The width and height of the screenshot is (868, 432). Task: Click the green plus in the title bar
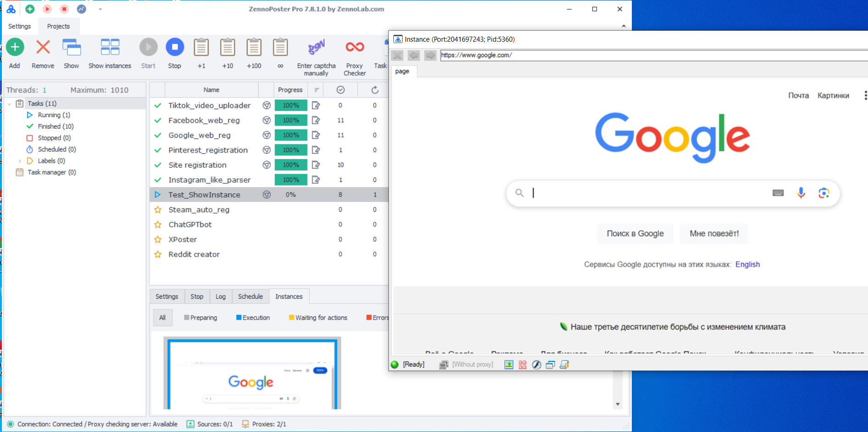(x=30, y=9)
